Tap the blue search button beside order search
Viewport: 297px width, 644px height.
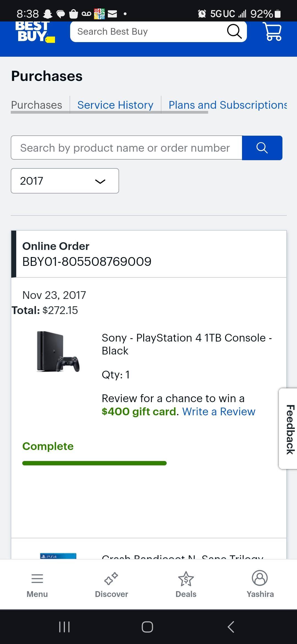pos(262,148)
